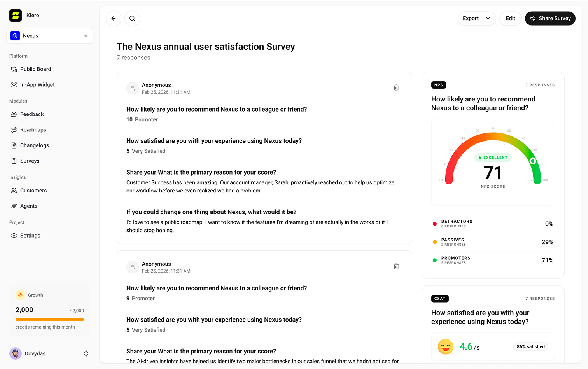Click the Agents sparkle icon
588x369 pixels.
pyautogui.click(x=14, y=206)
